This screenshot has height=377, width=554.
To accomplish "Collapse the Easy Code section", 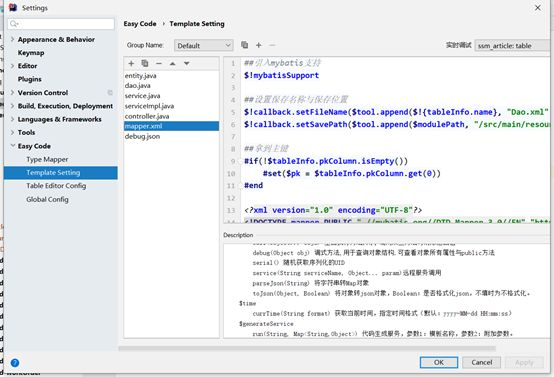I will (12, 146).
